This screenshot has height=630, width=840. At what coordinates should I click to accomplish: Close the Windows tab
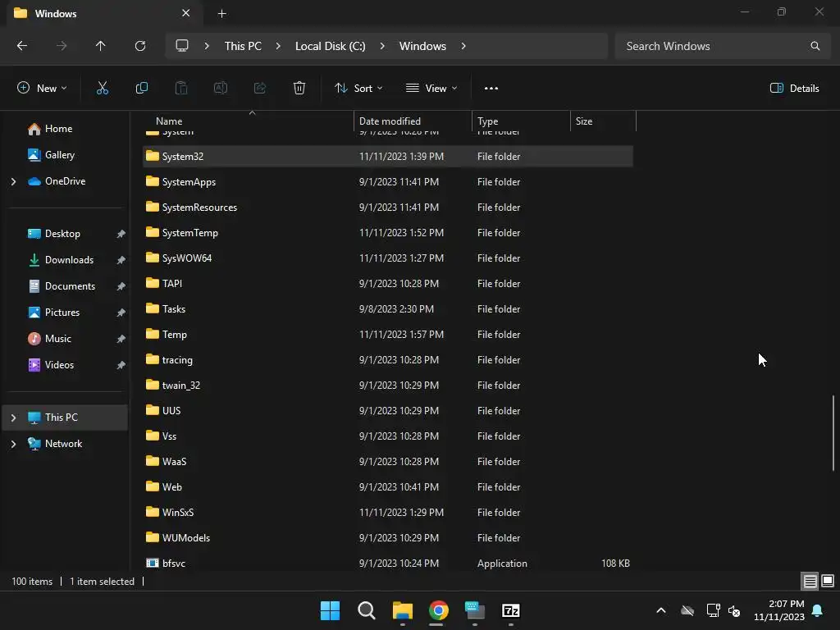pyautogui.click(x=186, y=13)
